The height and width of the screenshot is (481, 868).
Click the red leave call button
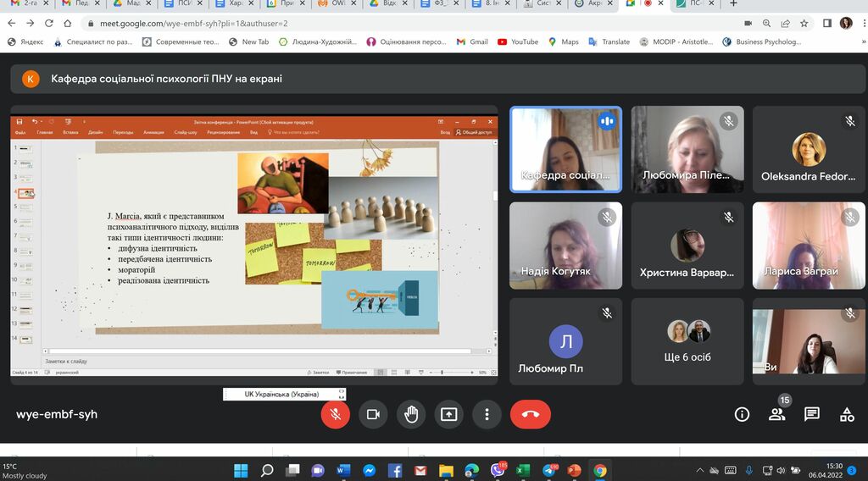click(x=530, y=414)
